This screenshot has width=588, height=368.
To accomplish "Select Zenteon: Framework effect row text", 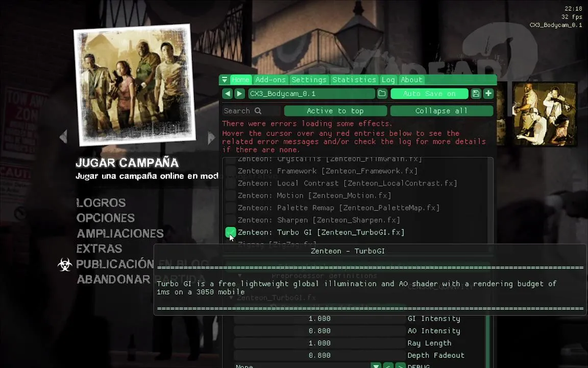I will pyautogui.click(x=328, y=171).
